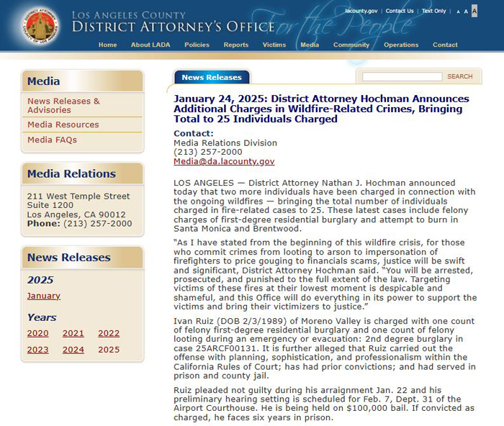Click the 'District Attorney's Office' title

coord(173,27)
